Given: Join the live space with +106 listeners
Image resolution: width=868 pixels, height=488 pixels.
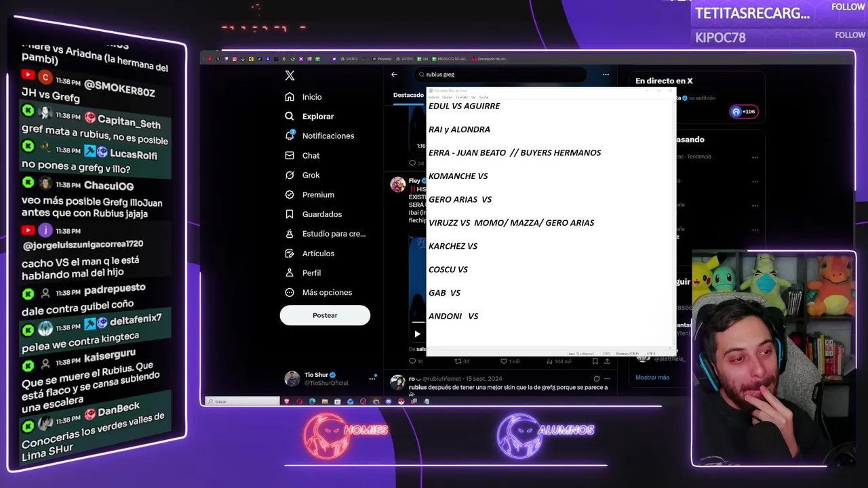Looking at the screenshot, I should tap(743, 112).
